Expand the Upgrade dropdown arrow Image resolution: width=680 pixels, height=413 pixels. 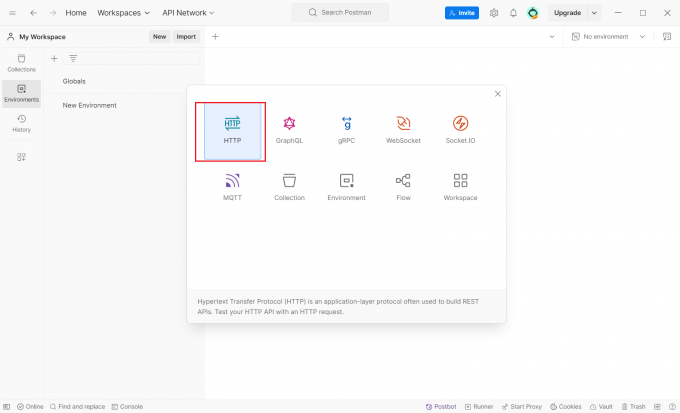coord(594,13)
